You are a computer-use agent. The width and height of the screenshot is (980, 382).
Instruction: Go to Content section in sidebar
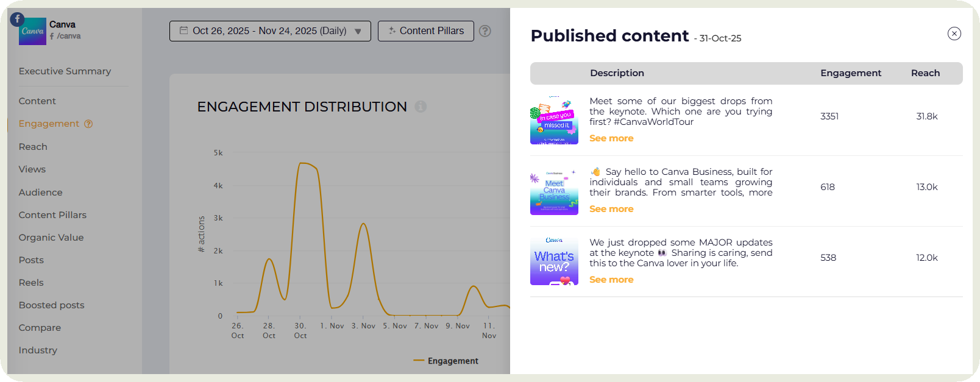[x=37, y=101]
